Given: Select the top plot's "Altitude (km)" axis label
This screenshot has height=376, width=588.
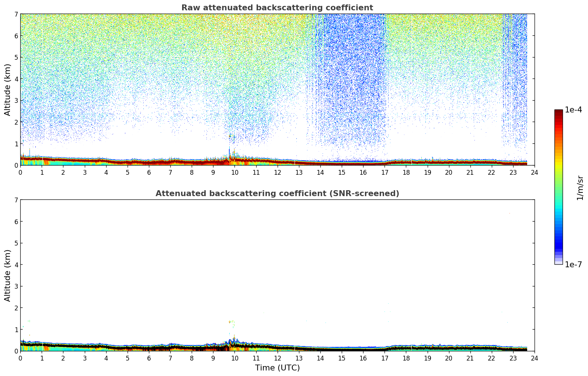Looking at the screenshot, I should coord(8,90).
